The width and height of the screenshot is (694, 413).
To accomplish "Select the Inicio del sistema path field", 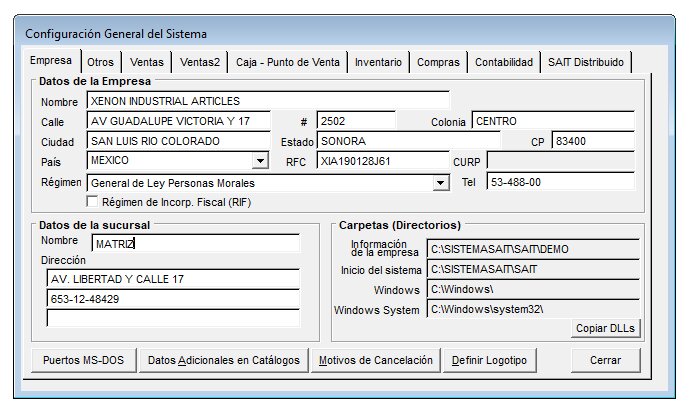I will (x=533, y=269).
